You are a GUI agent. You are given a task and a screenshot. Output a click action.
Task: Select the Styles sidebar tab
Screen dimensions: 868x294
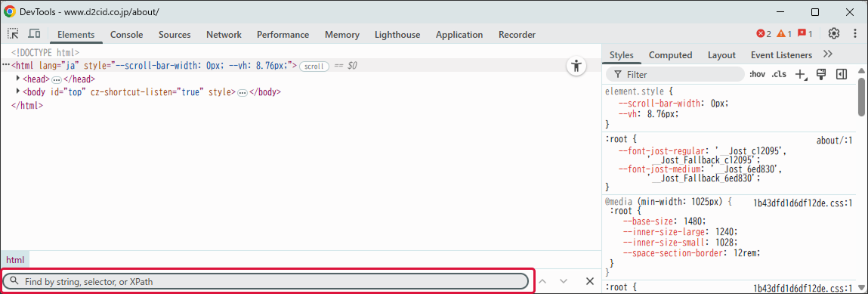tap(621, 55)
